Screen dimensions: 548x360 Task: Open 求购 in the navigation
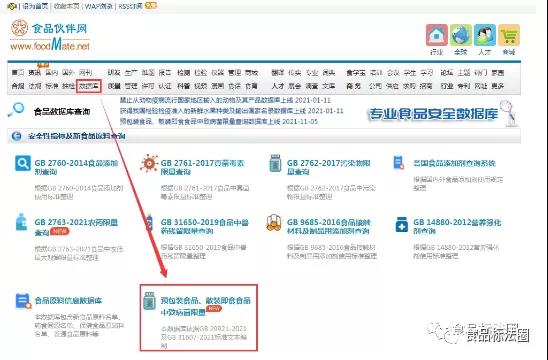click(409, 86)
